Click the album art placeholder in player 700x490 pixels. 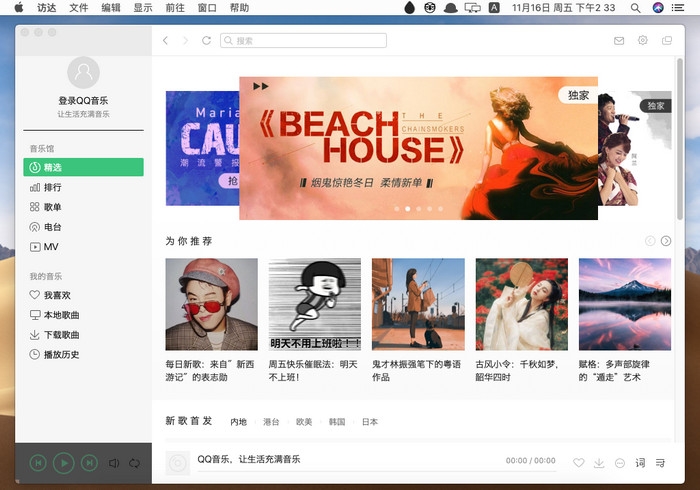click(x=178, y=463)
